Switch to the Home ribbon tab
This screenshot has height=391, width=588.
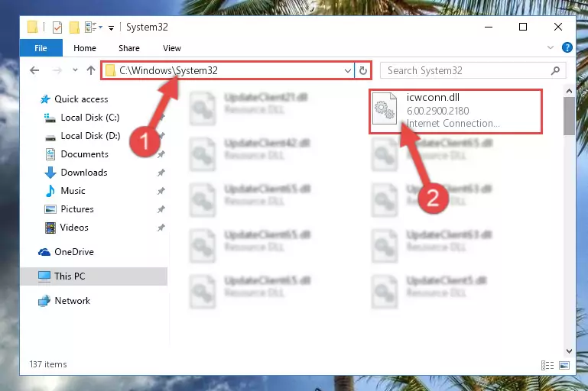click(x=85, y=48)
